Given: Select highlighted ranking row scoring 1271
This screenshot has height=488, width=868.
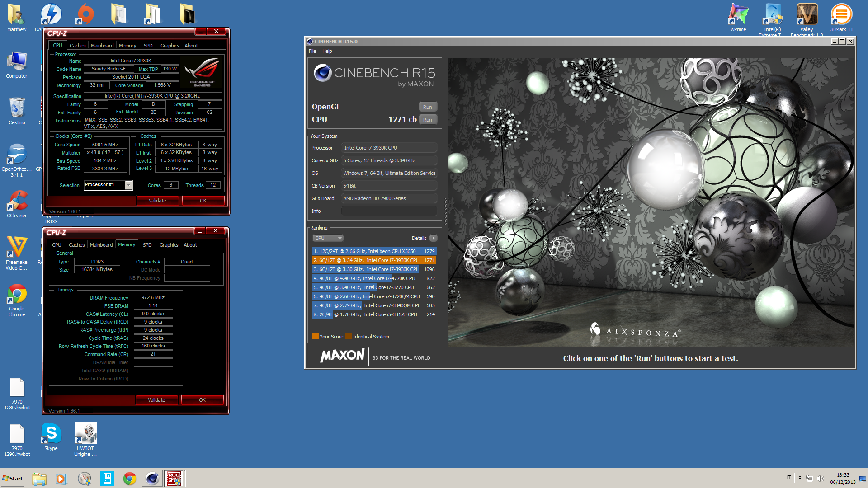Looking at the screenshot, I should coord(374,260).
